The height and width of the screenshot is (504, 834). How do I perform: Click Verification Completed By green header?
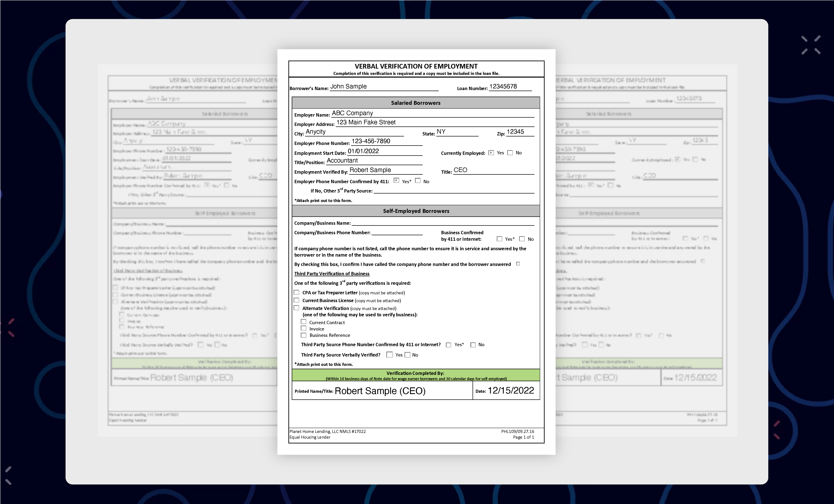[x=416, y=375]
